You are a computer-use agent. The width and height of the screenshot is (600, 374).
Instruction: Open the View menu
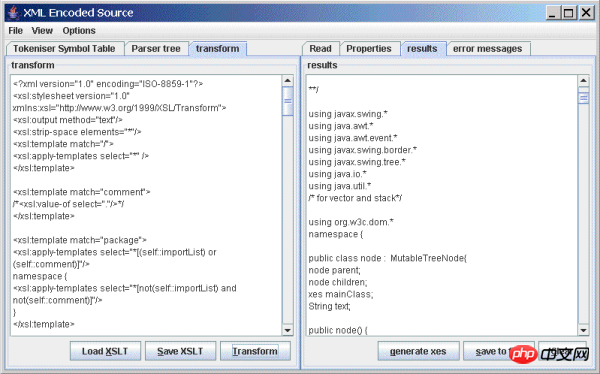click(42, 31)
